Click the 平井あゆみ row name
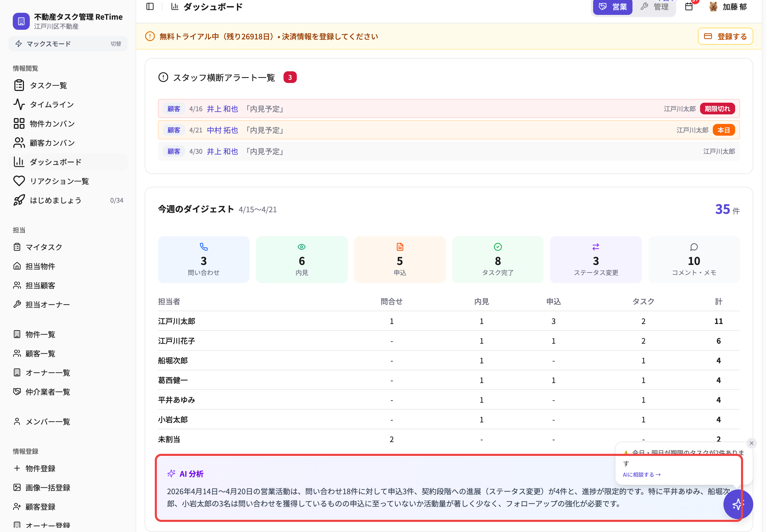Image resolution: width=766 pixels, height=532 pixels. [x=177, y=400]
